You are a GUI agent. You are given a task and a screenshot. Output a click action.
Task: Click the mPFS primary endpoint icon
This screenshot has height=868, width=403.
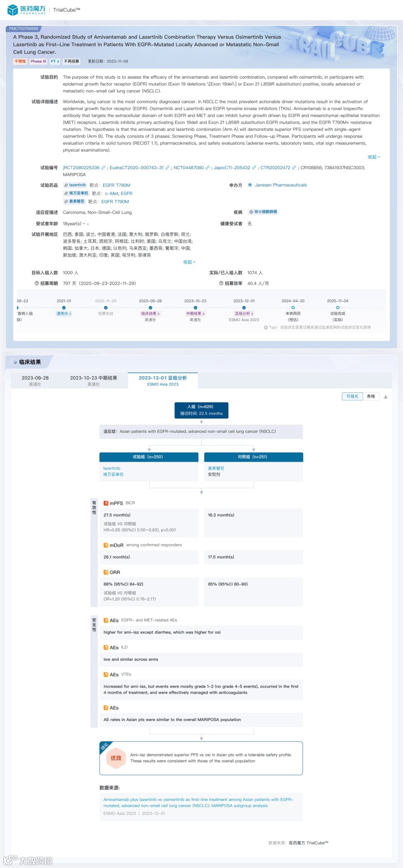tap(106, 503)
